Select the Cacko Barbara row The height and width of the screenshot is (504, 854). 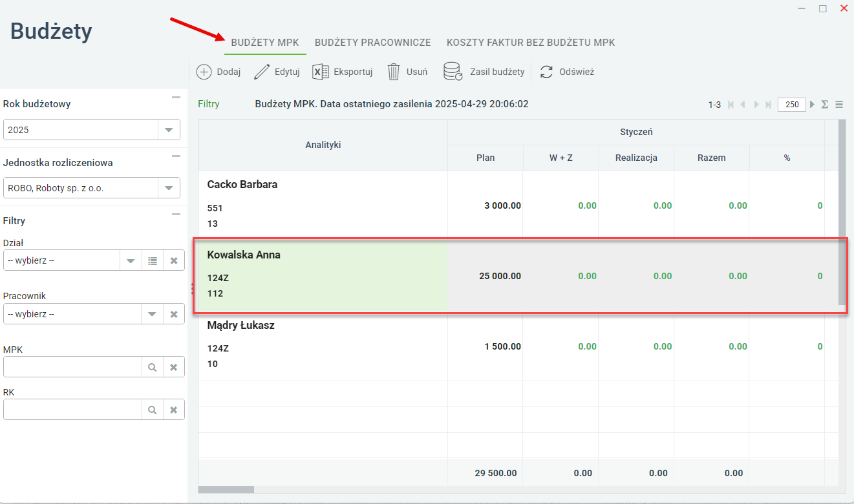[518, 205]
